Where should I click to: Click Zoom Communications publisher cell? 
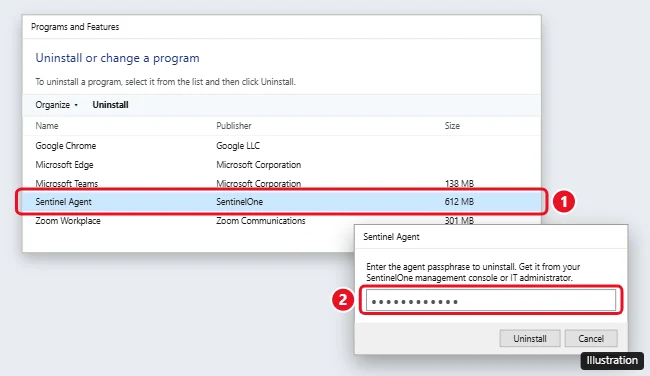(x=261, y=221)
